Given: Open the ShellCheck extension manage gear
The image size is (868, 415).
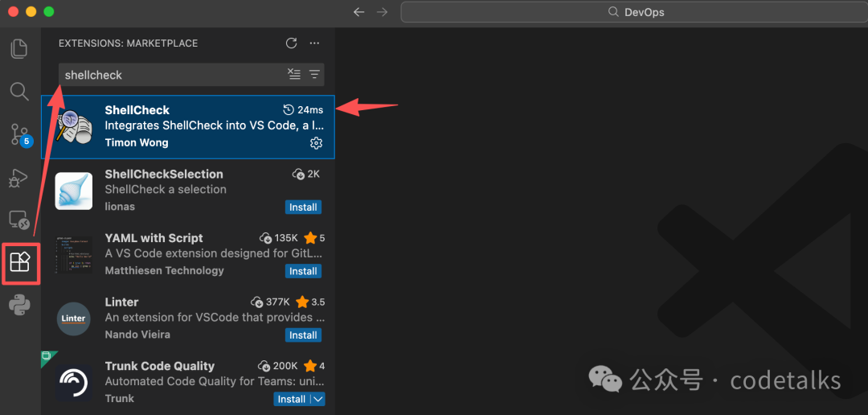Looking at the screenshot, I should (316, 143).
